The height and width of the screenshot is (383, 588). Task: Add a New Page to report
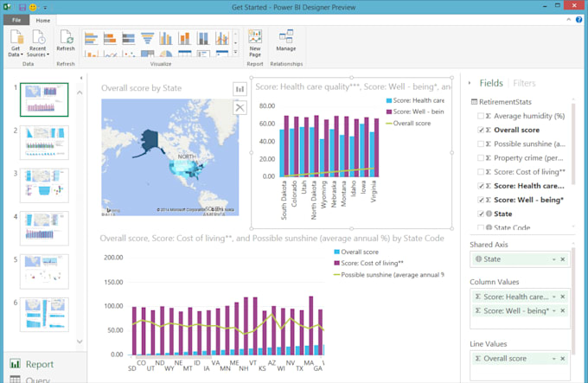255,42
